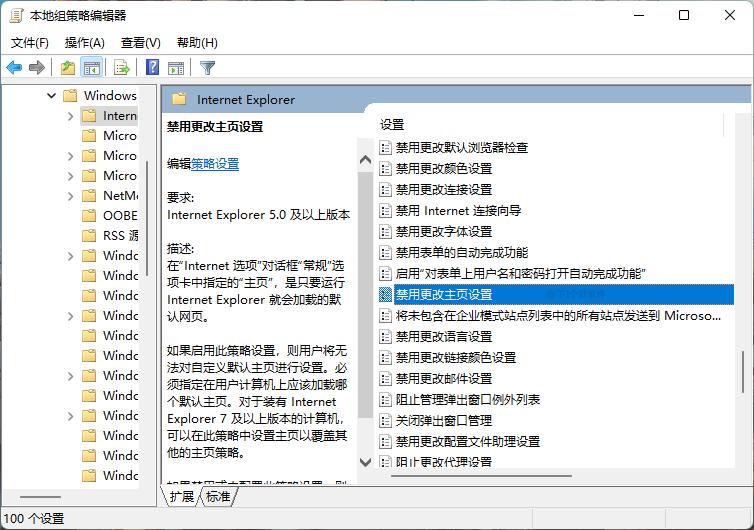Click the tree pane vertical scrollbar thumb
Screen dimensions: 754x530
[x=146, y=218]
